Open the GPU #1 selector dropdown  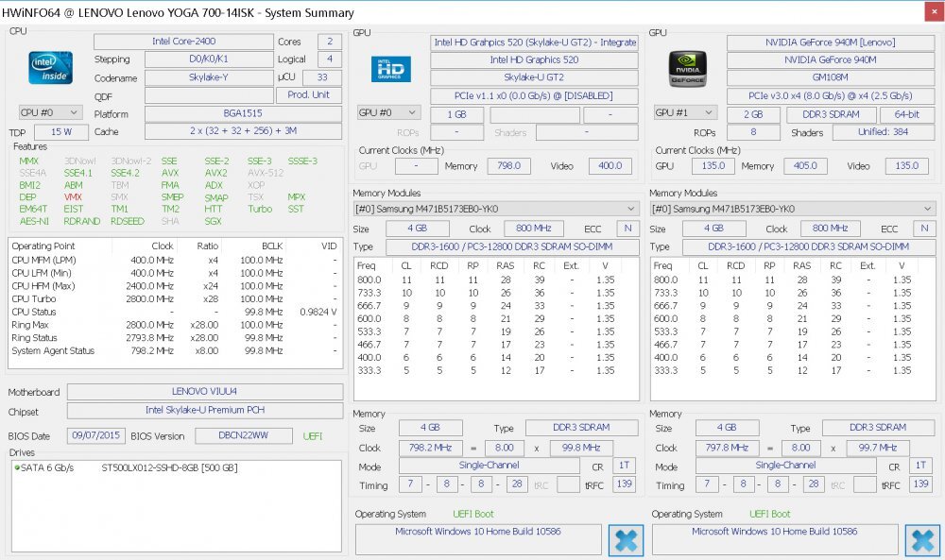coord(684,113)
